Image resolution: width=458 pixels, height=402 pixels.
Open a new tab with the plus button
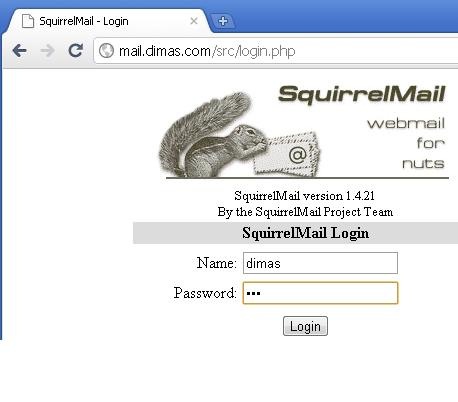[223, 21]
